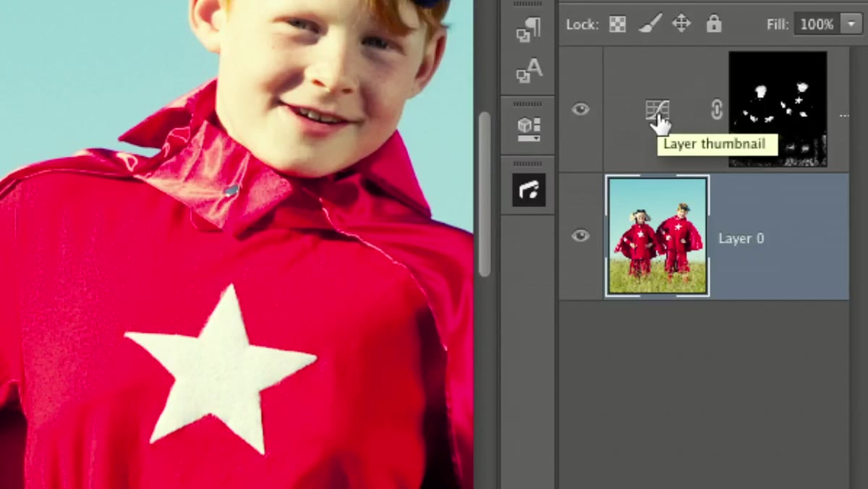
Task: Open the 3D cube panel icon
Action: point(529,128)
